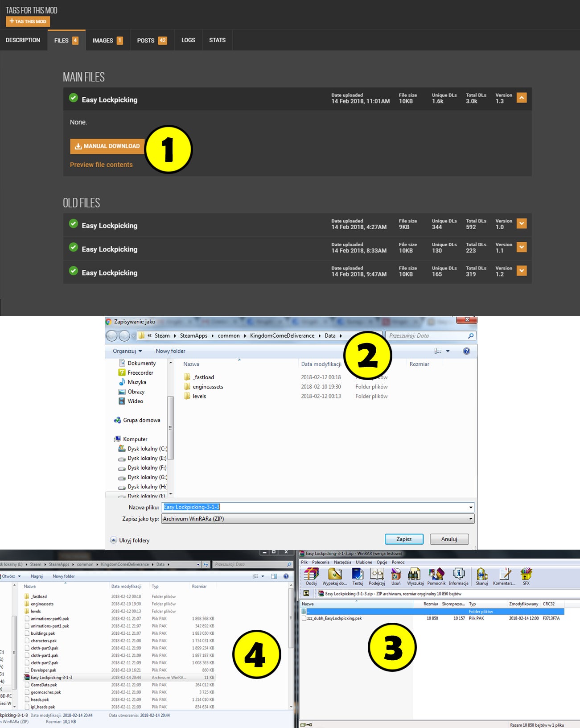The image size is (580, 728).
Task: Open the Description tab
Action: coord(23,40)
